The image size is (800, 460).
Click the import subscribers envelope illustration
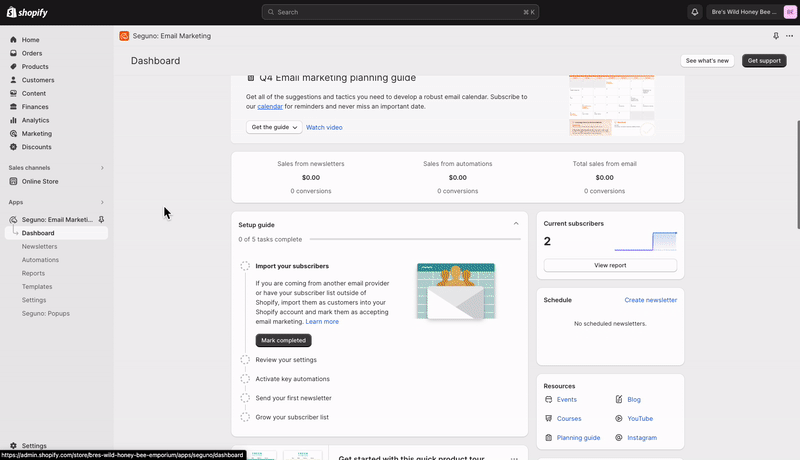[456, 291]
